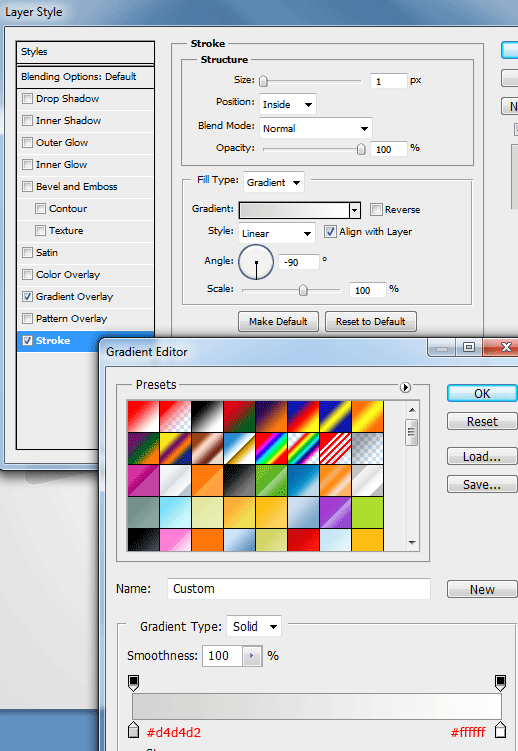Uncheck Align with Layer
Image resolution: width=518 pixels, height=751 pixels.
pyautogui.click(x=330, y=232)
